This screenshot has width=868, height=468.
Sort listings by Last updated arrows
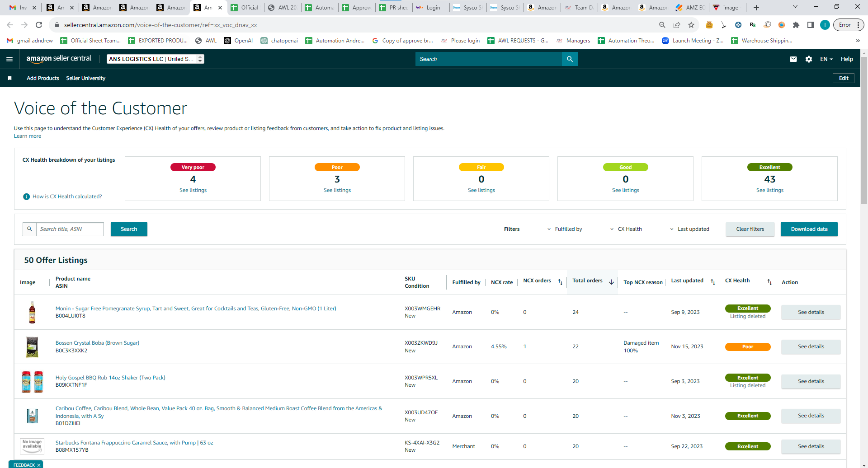[713, 282]
